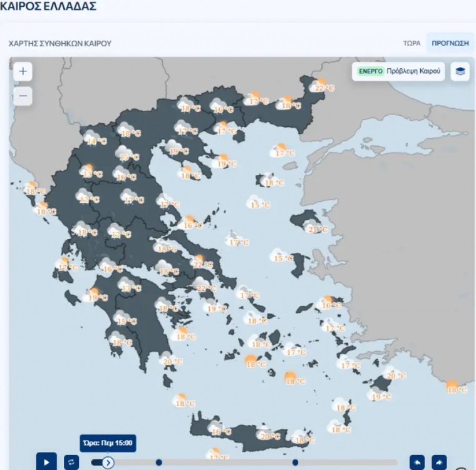This screenshot has width=476, height=470.
Task: Jump to the second timeline day marker
Action: tap(159, 462)
